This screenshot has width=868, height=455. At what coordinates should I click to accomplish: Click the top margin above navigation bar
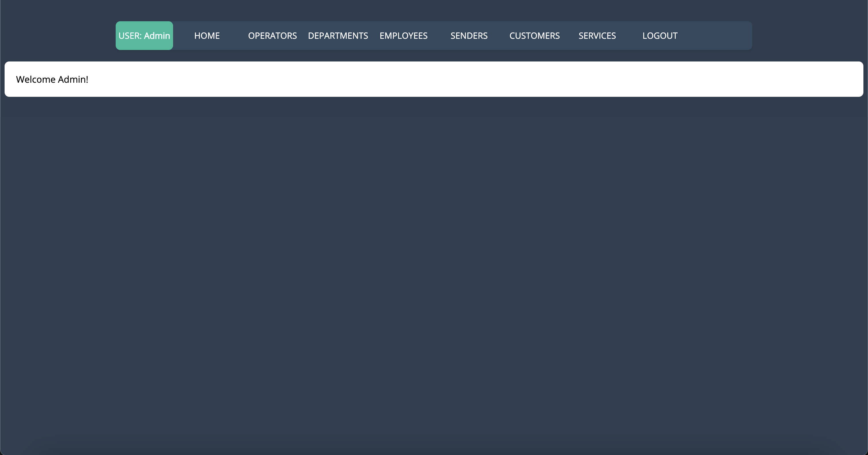pos(434,9)
